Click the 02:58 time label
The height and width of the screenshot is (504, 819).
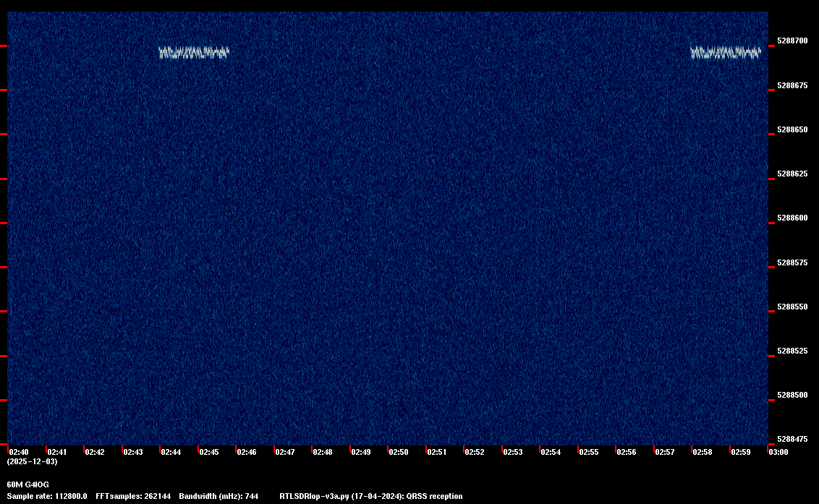tap(702, 452)
